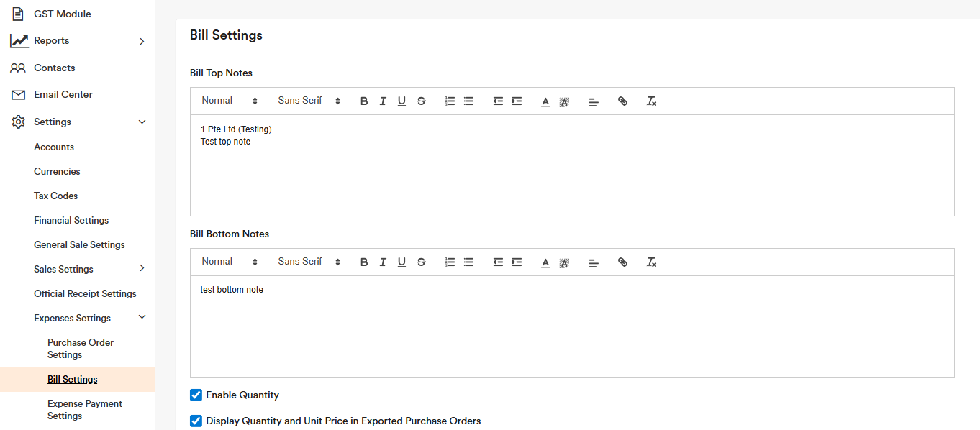Toggle bold in Bill Top Notes toolbar
The image size is (980, 430).
[364, 101]
